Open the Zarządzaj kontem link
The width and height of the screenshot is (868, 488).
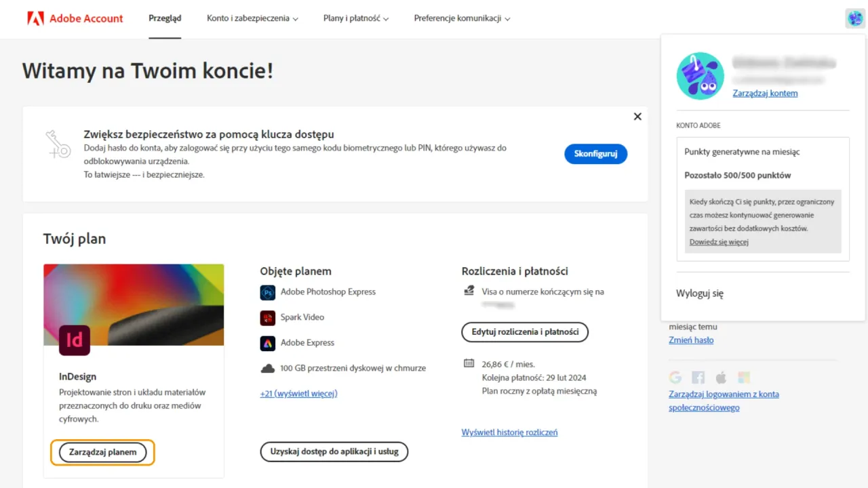click(x=765, y=94)
